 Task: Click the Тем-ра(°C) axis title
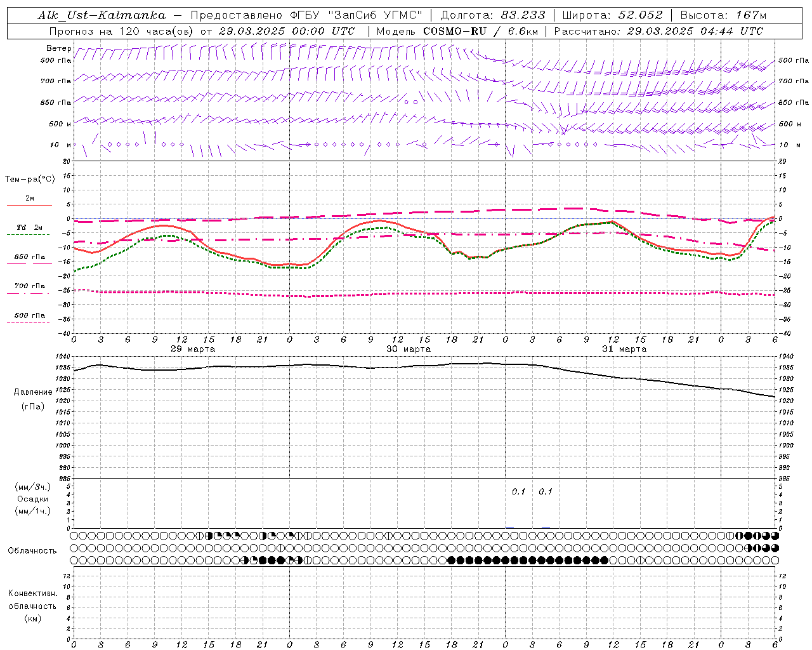tap(30, 180)
